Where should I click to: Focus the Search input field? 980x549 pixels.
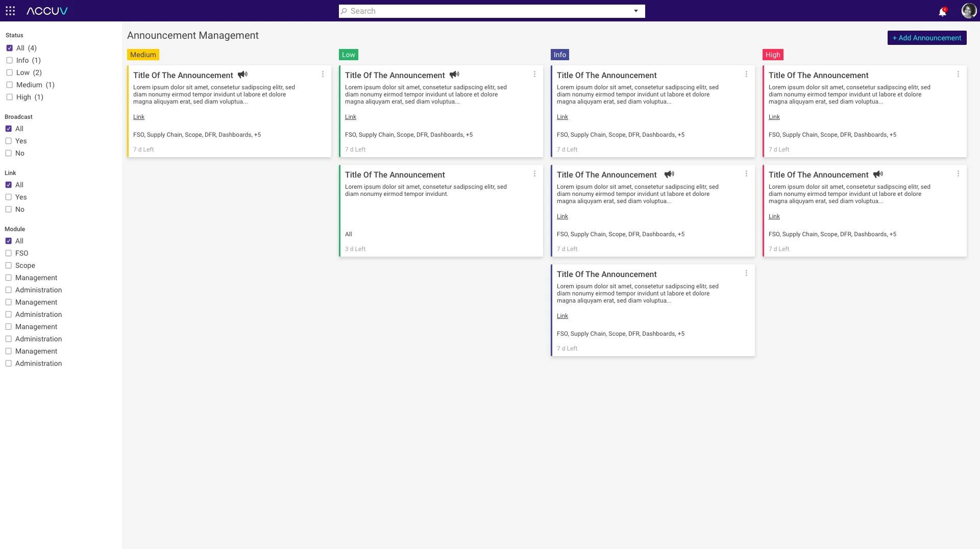[492, 11]
